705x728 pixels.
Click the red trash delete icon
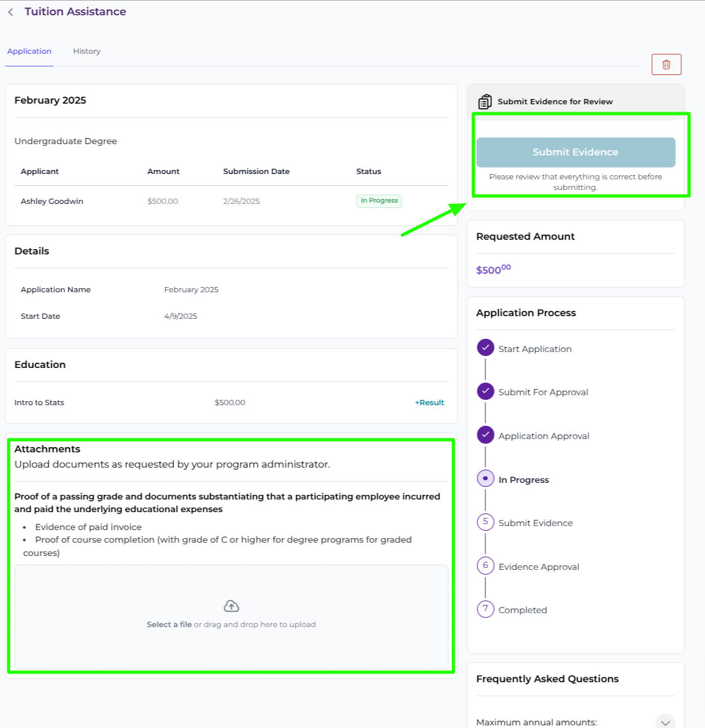point(666,64)
